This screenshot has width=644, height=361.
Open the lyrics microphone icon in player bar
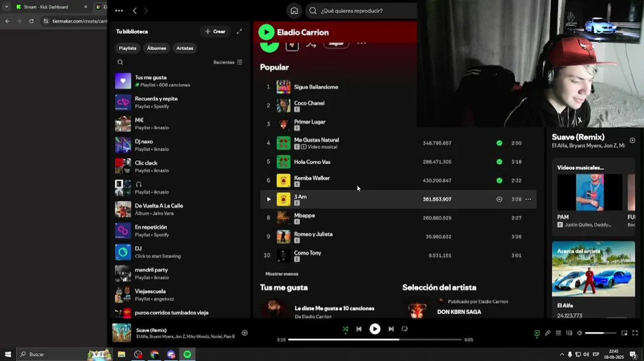pyautogui.click(x=548, y=333)
